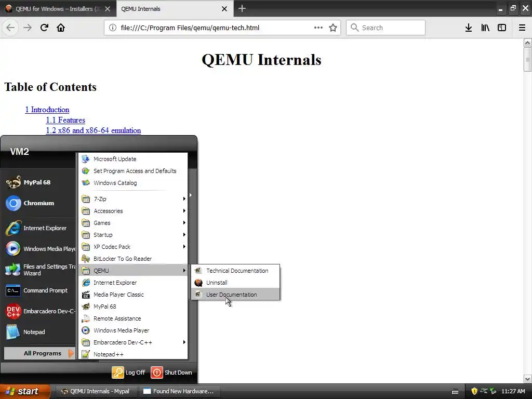The image size is (532, 399).
Task: Expand Embarcadero Dev-C++ folder in All Programs
Action: [x=133, y=342]
